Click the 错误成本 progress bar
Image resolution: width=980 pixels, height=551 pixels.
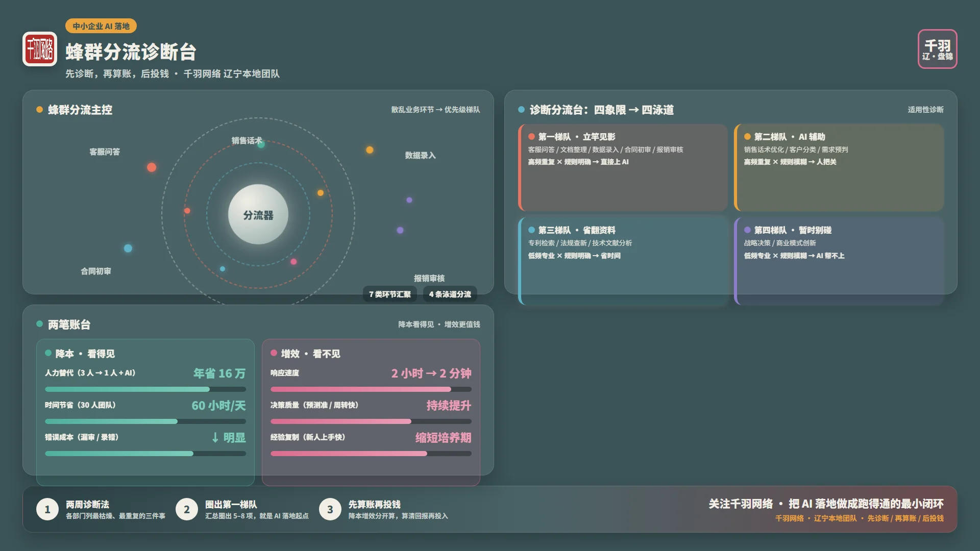point(145,454)
